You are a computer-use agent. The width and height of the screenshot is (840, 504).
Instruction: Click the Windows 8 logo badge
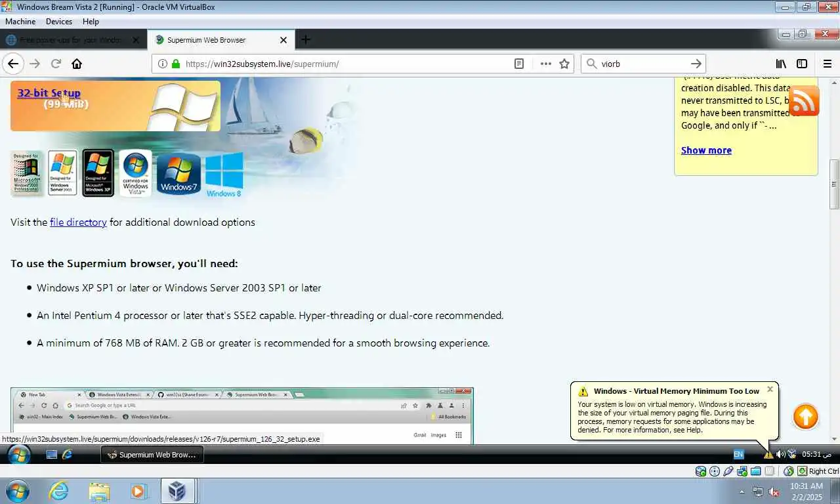[224, 175]
